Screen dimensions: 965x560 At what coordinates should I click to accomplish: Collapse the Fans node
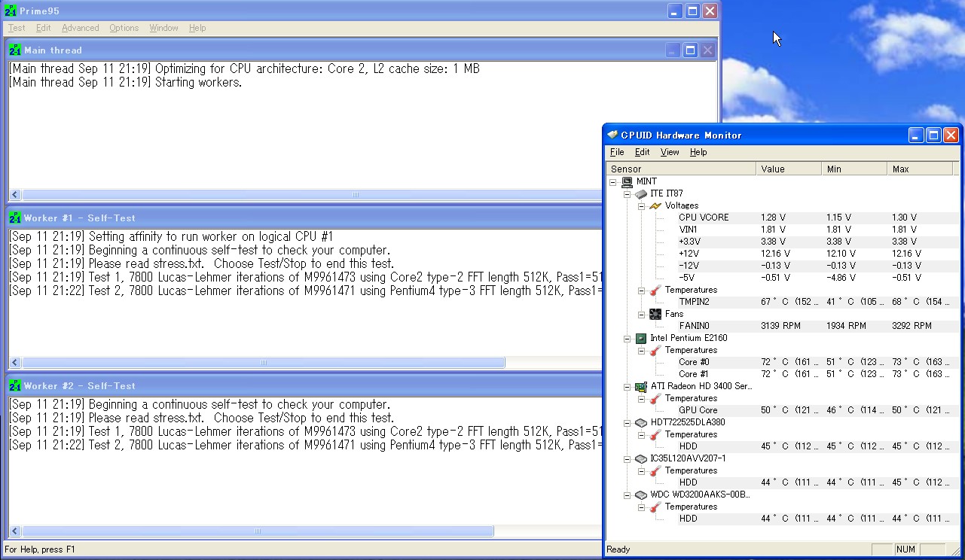pos(641,314)
